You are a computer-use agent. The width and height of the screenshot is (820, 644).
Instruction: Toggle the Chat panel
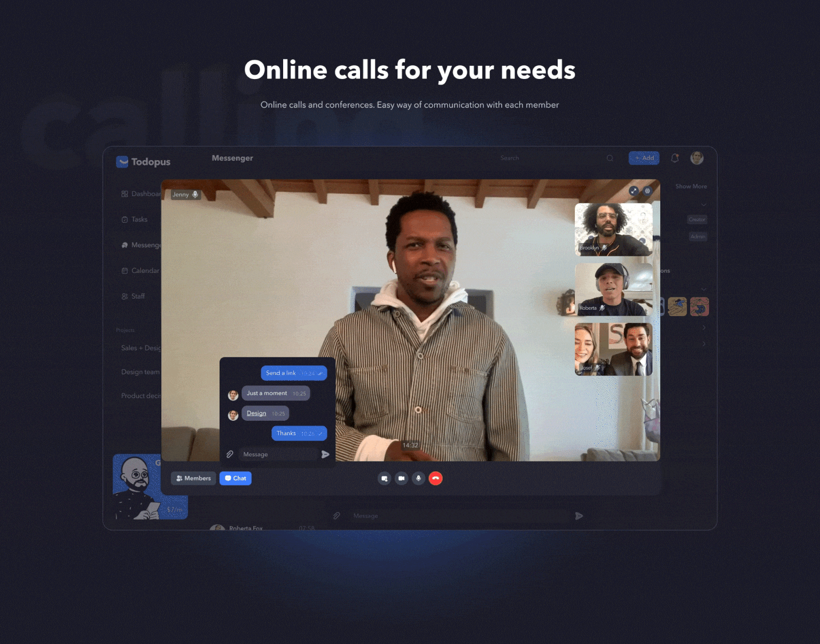click(236, 478)
